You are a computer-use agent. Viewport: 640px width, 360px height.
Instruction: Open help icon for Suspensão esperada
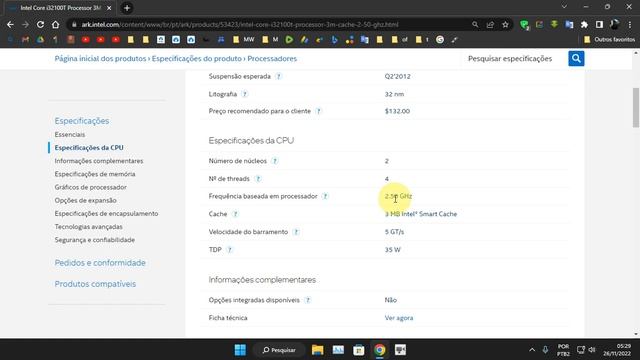point(278,76)
